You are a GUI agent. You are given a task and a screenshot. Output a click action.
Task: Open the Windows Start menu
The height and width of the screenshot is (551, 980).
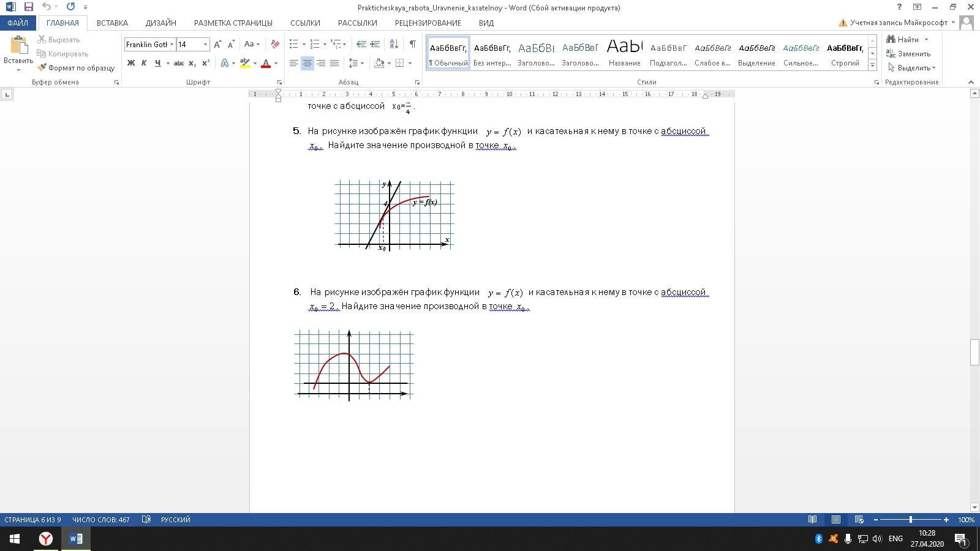(15, 539)
